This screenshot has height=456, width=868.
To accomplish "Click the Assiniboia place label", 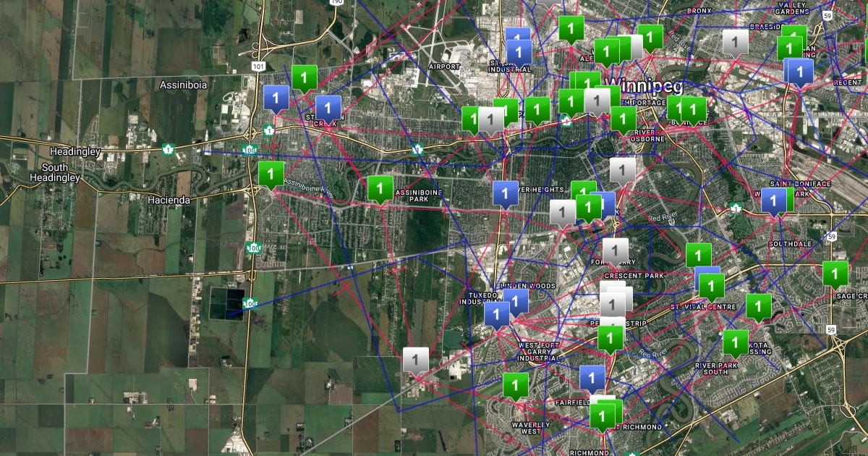I will tap(183, 85).
